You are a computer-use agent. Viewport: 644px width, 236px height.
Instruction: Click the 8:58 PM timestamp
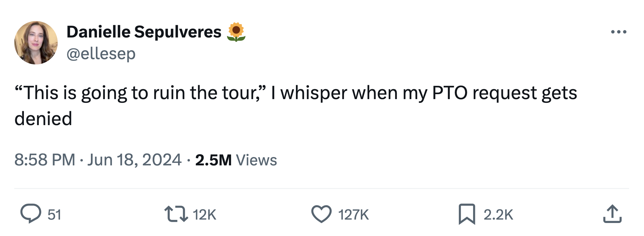point(45,160)
